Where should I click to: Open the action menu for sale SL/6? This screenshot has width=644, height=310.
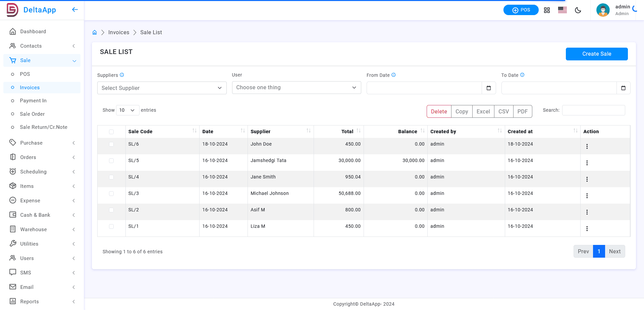click(587, 146)
